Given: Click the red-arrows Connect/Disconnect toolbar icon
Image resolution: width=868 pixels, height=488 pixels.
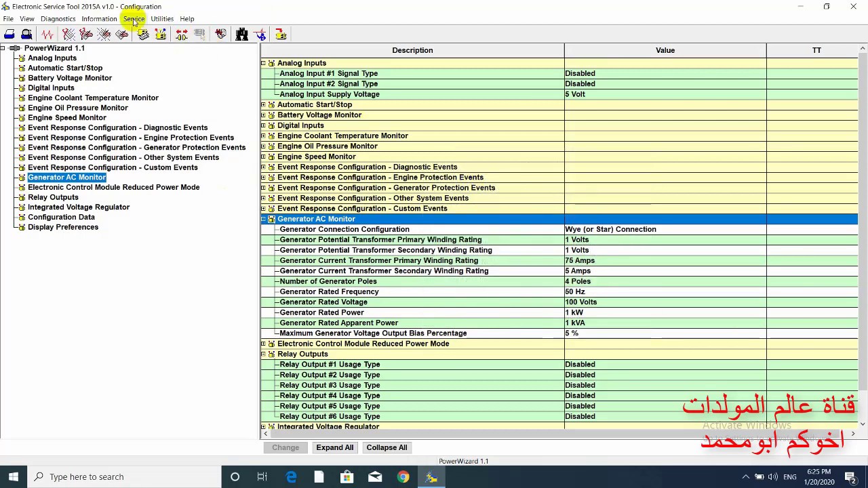Looking at the screenshot, I should tap(182, 34).
